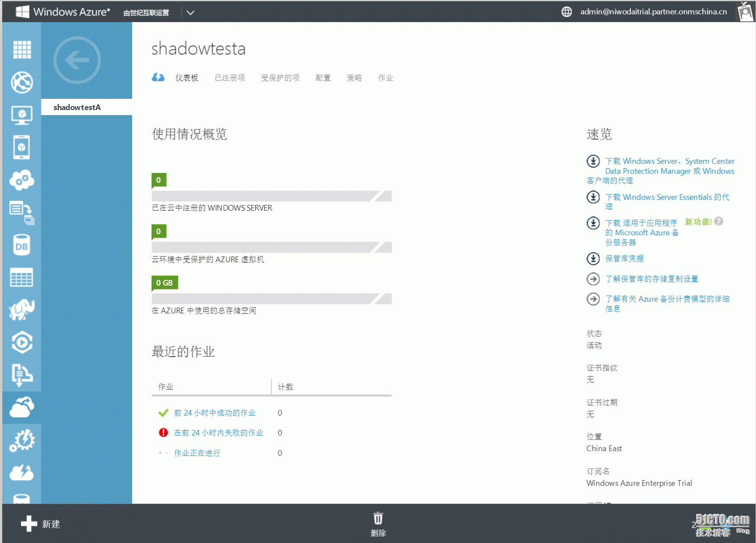Open the vault quick start cloud icon
Viewport: 756px width, 543px height.
(x=158, y=78)
